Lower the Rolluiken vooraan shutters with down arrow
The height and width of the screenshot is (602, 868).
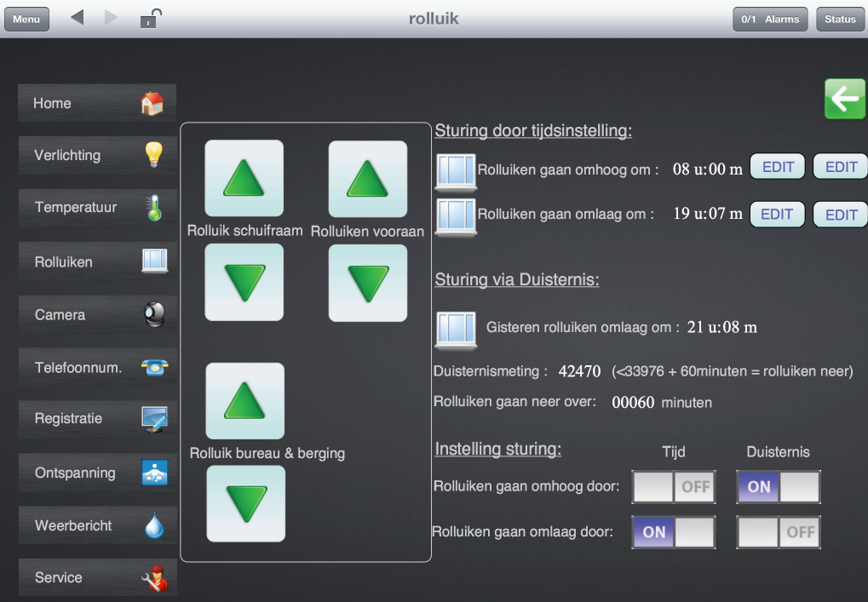[368, 283]
